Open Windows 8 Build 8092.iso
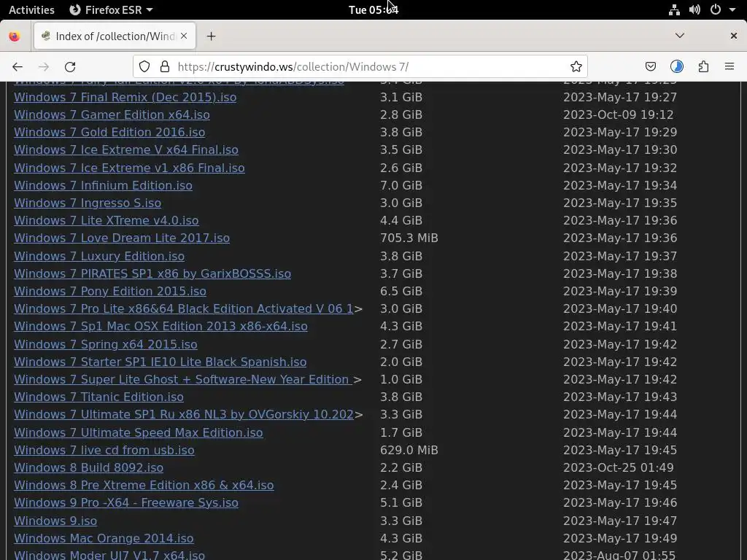747x560 pixels. [88, 467]
